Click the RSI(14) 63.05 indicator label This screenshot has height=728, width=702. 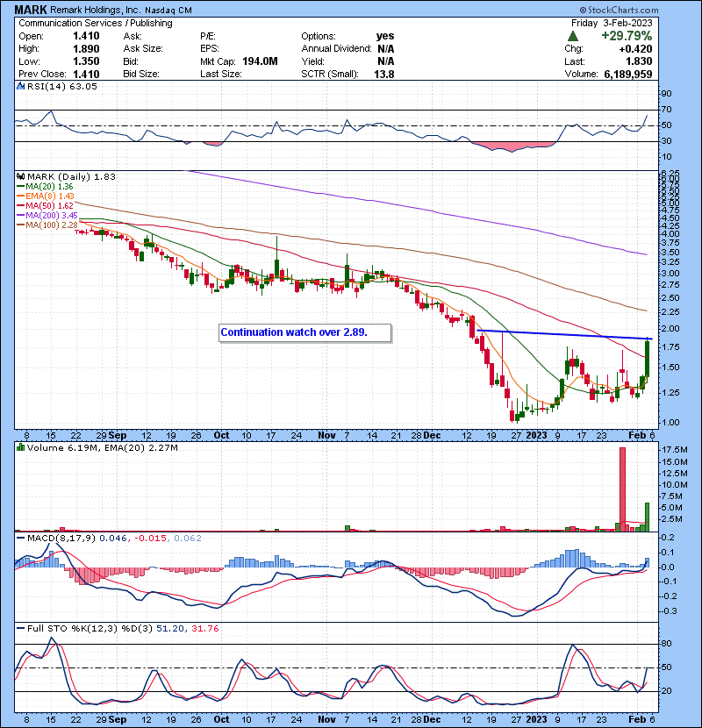[62, 86]
